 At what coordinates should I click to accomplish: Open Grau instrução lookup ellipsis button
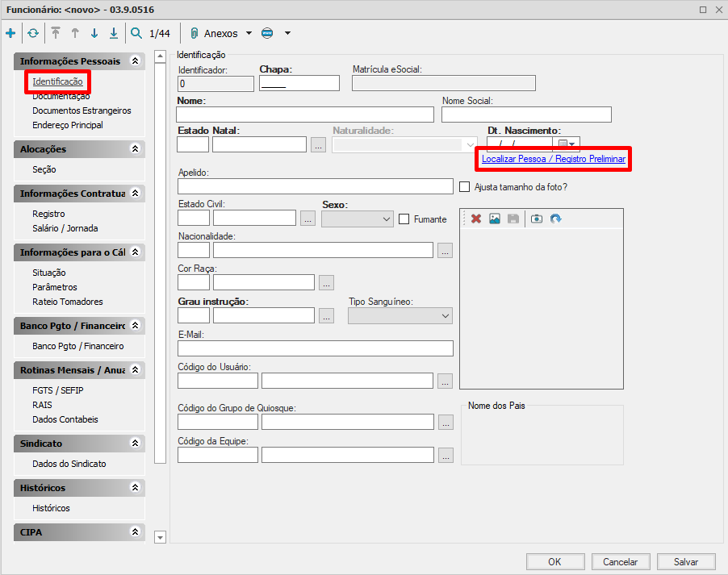pos(326,315)
